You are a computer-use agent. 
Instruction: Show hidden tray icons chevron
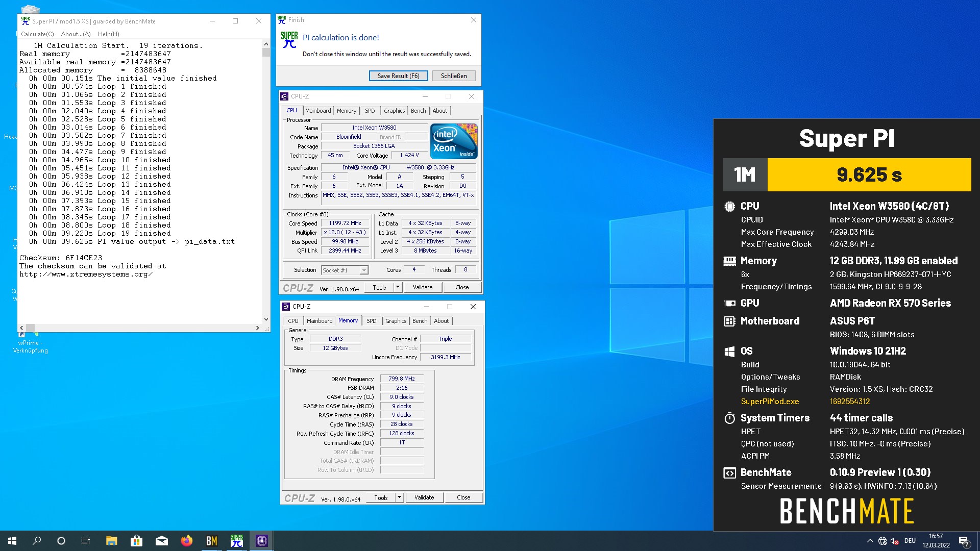click(x=870, y=541)
